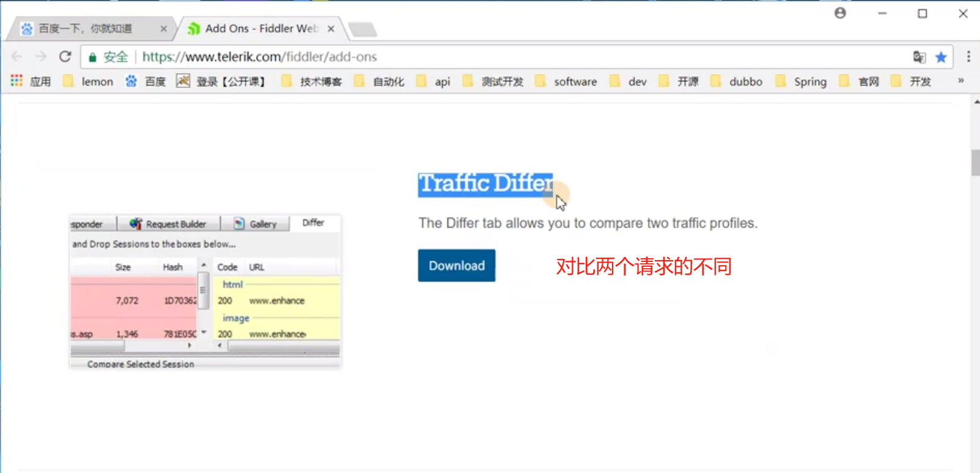This screenshot has height=473, width=980.
Task: Open the Chrome profile account icon
Action: pos(840,13)
